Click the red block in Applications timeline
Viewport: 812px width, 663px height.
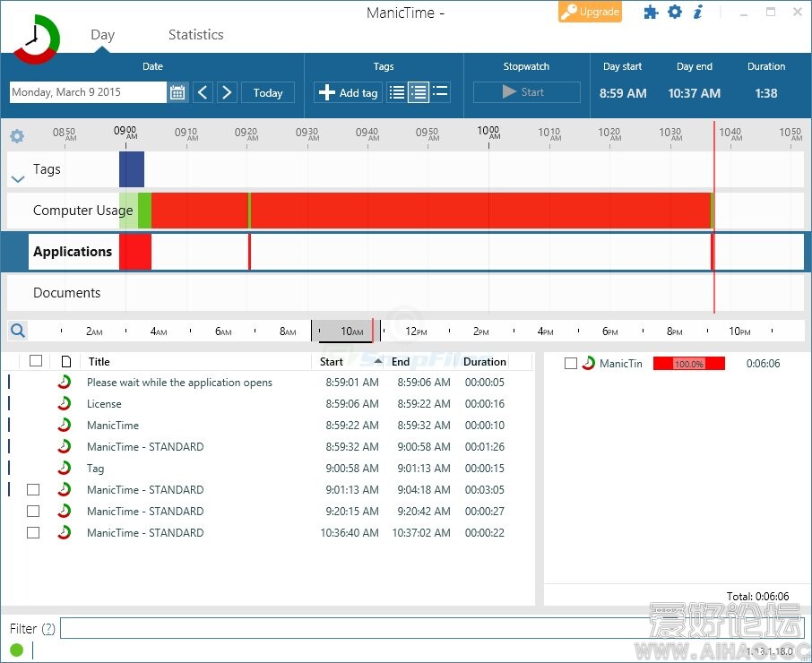click(x=135, y=252)
